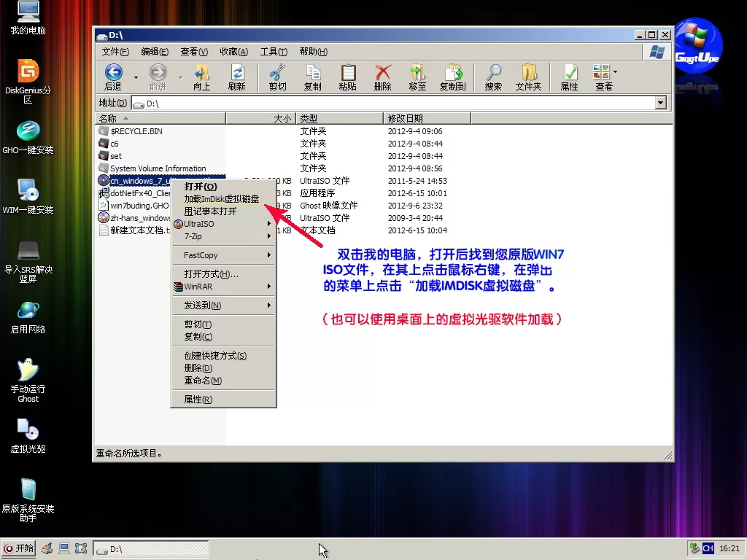Click the 搜索 magnifier toolbar icon
This screenshot has width=747, height=560.
[494, 72]
